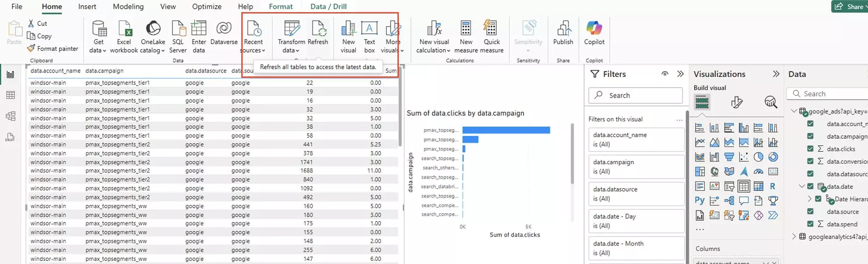Viewport: 868px width, 264px height.
Task: Create a Quick measure
Action: pyautogui.click(x=491, y=37)
